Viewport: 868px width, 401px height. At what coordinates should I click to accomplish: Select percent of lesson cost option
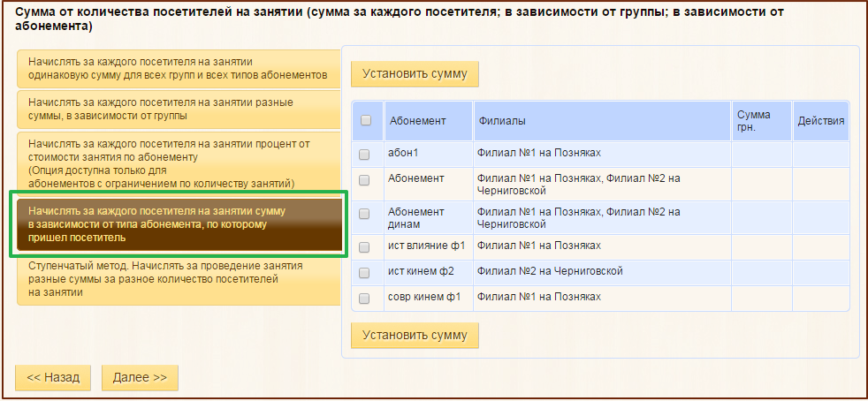(x=179, y=163)
